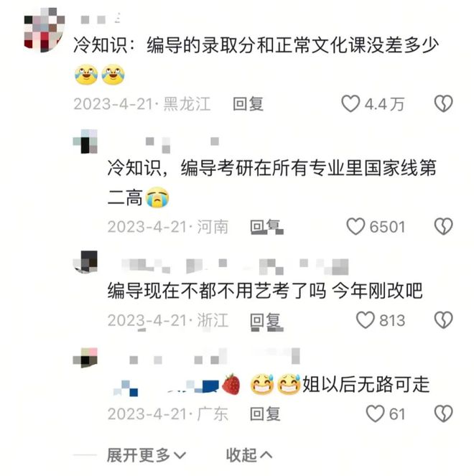Dislike the 黑龙江 top comment
This screenshot has height=476, width=474.
443,104
